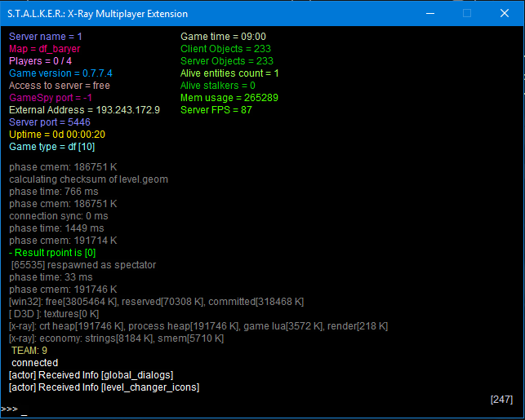Select the 'Map = df_baryer' text
The image size is (525, 420).
pos(45,49)
